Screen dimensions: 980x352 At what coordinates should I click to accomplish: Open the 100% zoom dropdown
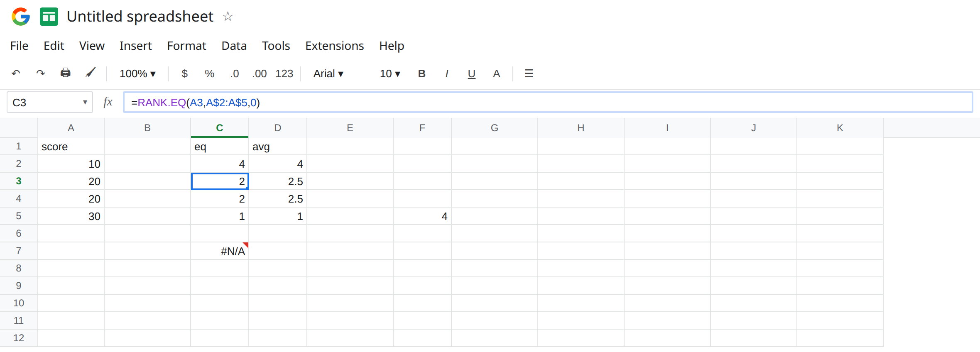[137, 73]
